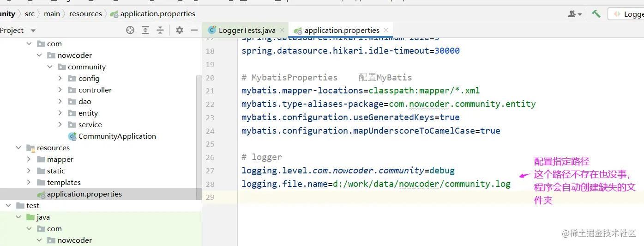Click the test folder icon
The height and width of the screenshot is (246, 644).
[x=20, y=205]
